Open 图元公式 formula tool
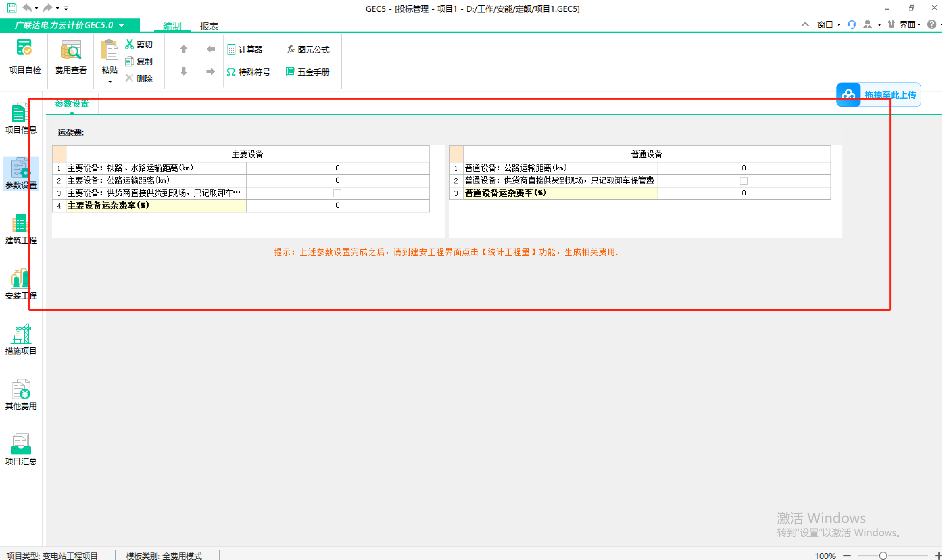This screenshot has width=942, height=560. [308, 49]
